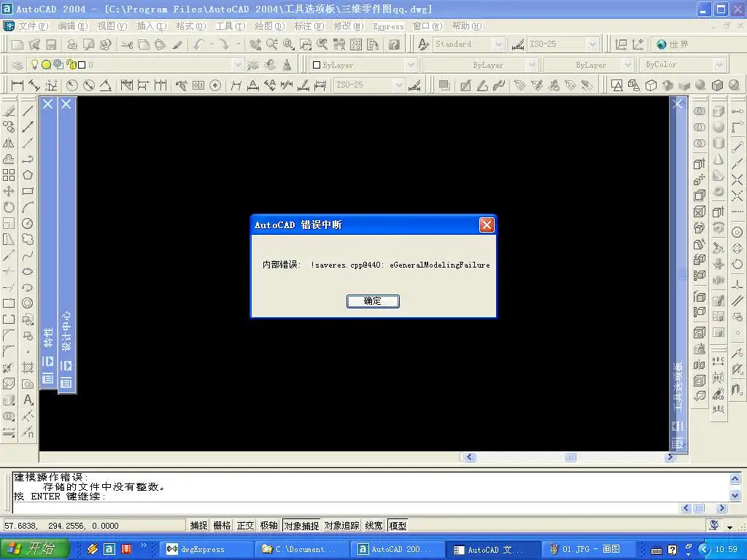The image size is (747, 560).
Task: Select the Polygon draw tool
Action: [x=28, y=175]
